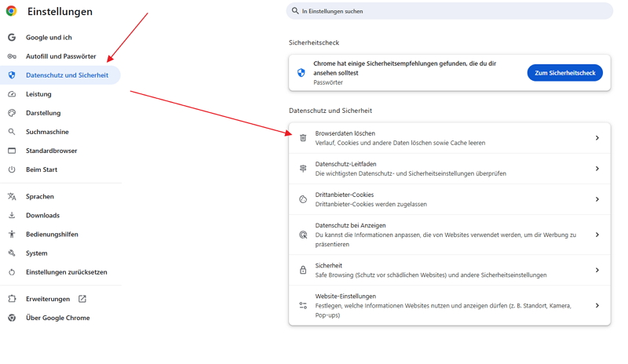This screenshot has width=628, height=364.
Task: Click the external link icon next to Erweiterungen
Action: tap(82, 299)
